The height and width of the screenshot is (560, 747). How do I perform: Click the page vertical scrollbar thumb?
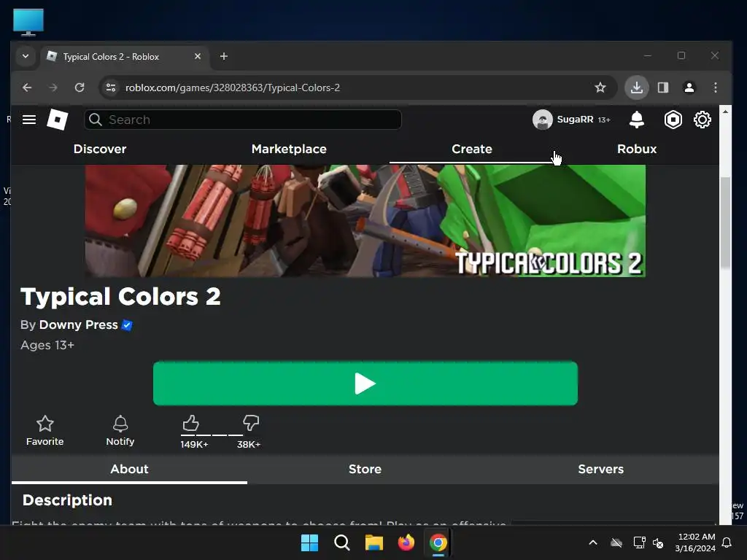[725, 223]
